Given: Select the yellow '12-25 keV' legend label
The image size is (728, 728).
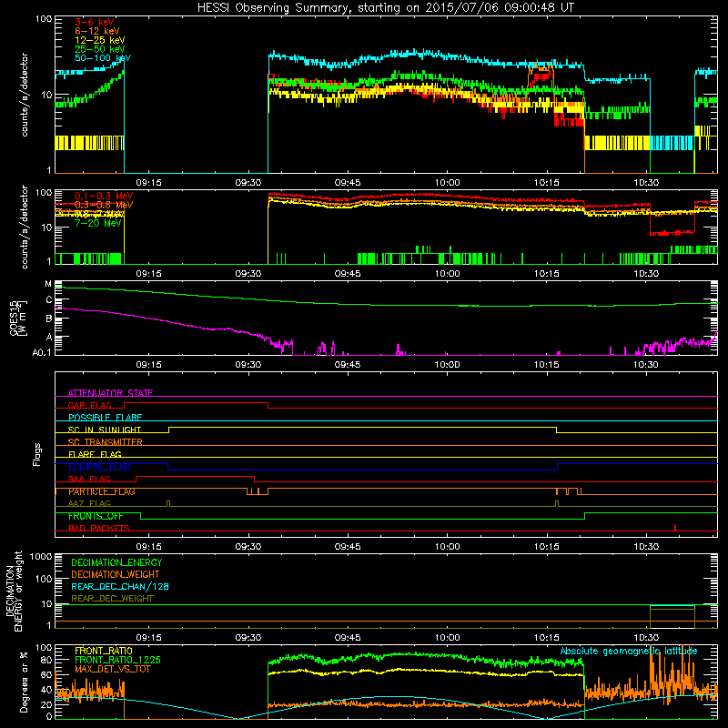Looking at the screenshot, I should coord(99,40).
